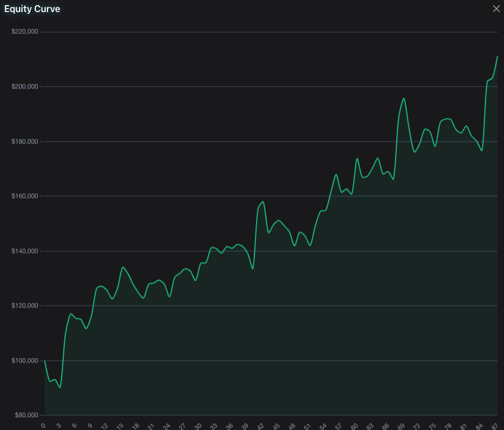Click the $160,000 y-axis label
Viewport: 504px width, 430px height.
pyautogui.click(x=25, y=196)
